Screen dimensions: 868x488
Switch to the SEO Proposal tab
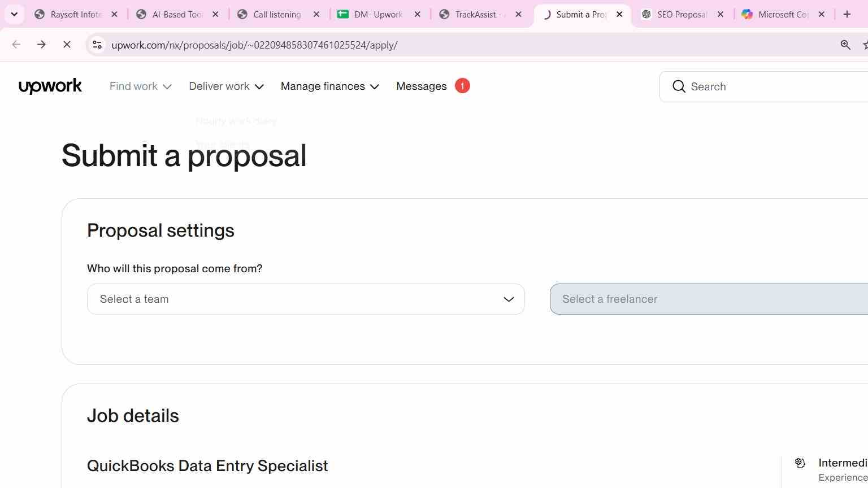click(682, 14)
